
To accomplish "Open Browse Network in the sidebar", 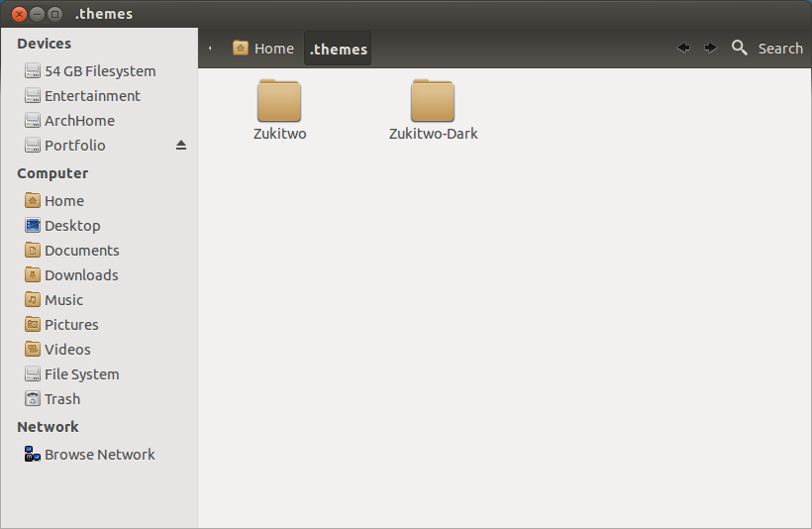I will point(99,455).
